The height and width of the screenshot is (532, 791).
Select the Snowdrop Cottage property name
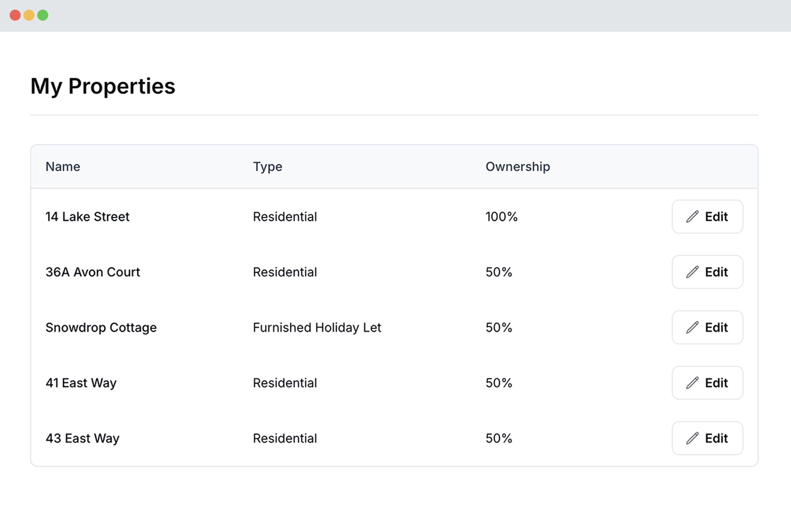coord(101,327)
